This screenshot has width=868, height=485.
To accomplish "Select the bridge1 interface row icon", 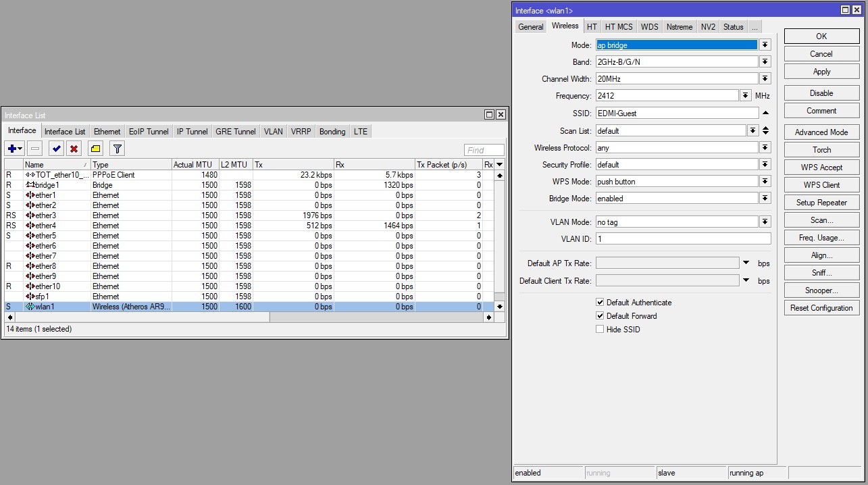I will pos(30,185).
